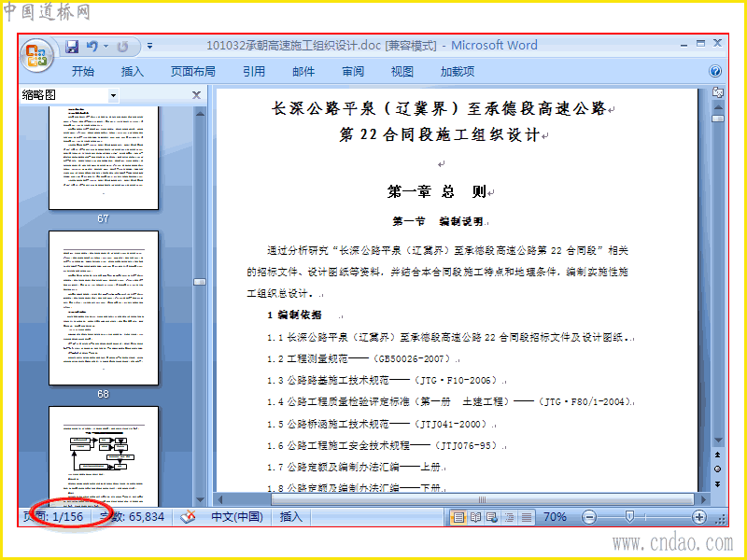The height and width of the screenshot is (560, 747).
Task: Undo last action via the toolbar arrow
Action: (x=92, y=46)
